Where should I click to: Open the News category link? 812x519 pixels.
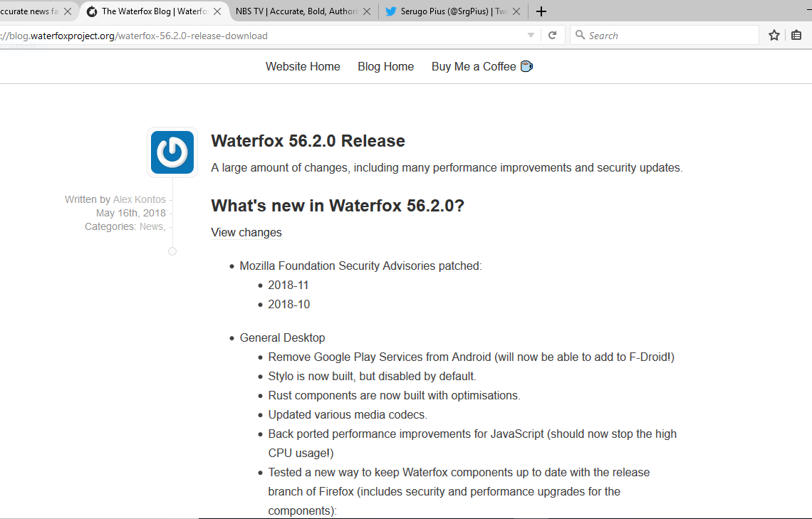click(151, 226)
